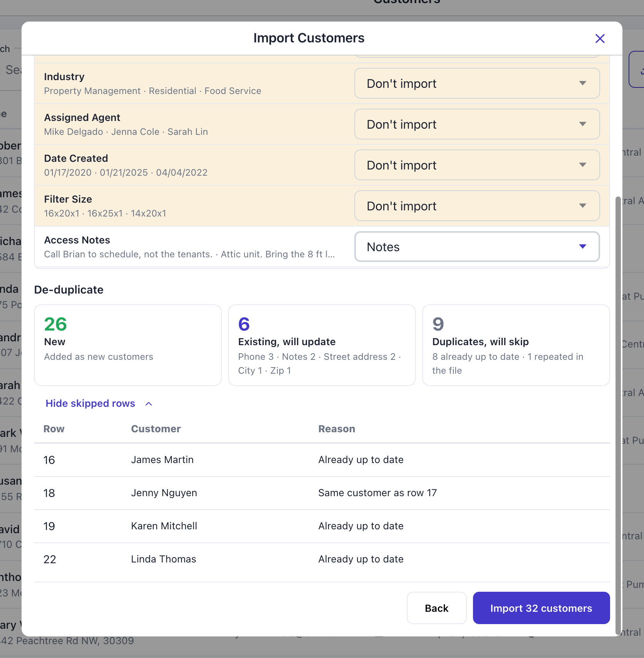This screenshot has width=644, height=658.
Task: Click Linda Thomas in skipped rows
Action: tap(164, 559)
